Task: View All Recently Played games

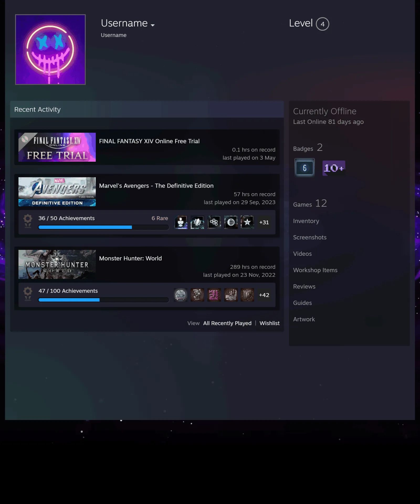Action: point(227,323)
